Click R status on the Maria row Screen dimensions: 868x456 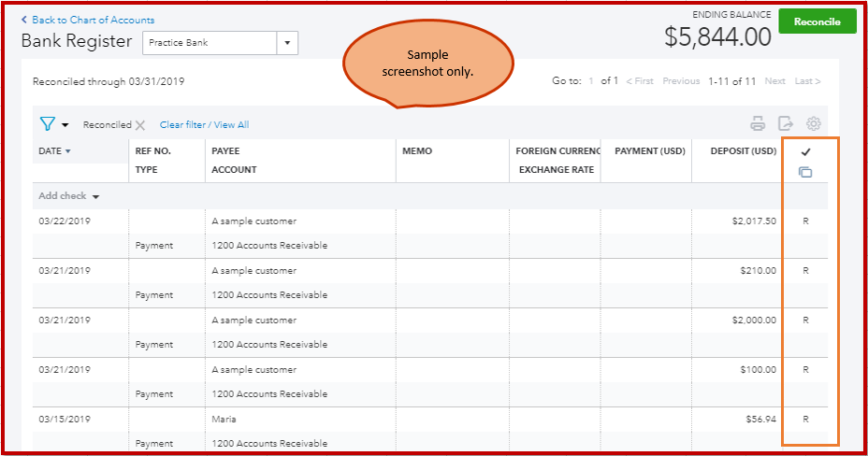click(x=805, y=420)
